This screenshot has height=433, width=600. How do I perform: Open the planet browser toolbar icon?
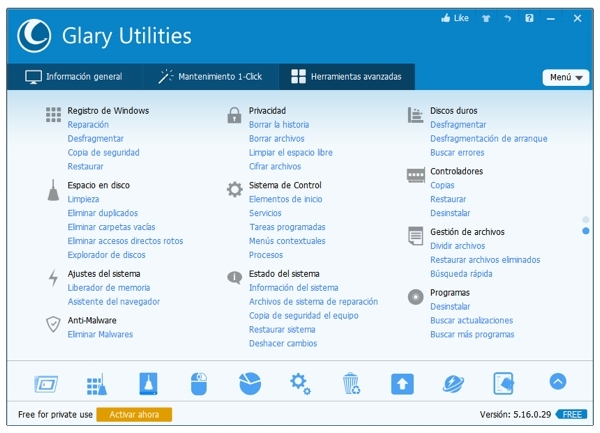point(453,384)
